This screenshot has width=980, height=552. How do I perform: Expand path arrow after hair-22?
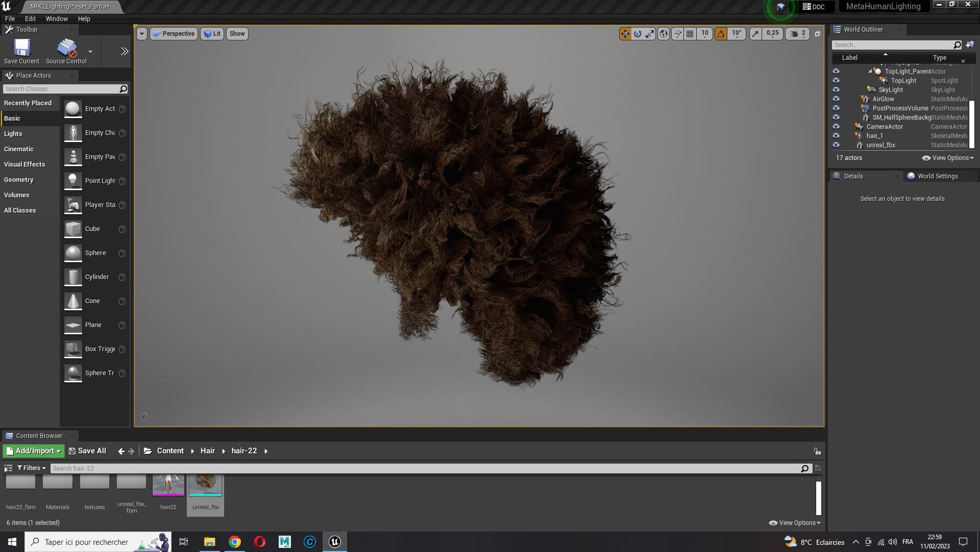tap(266, 451)
